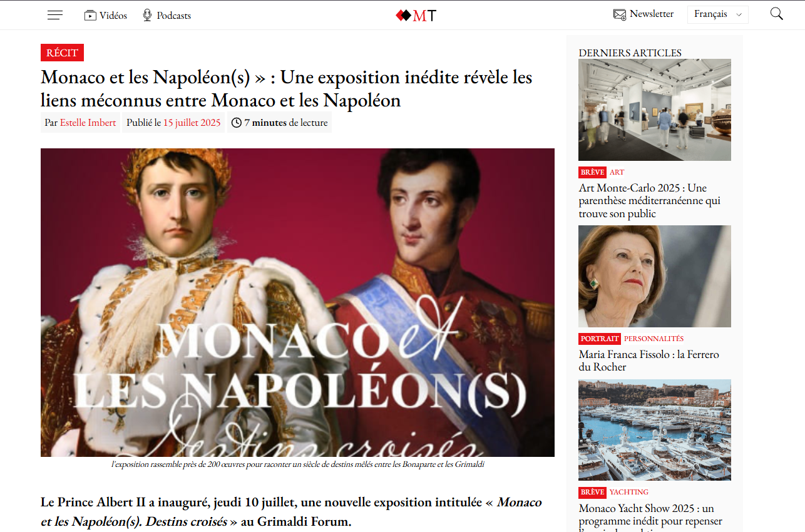The image size is (805, 532).
Task: Click the PORTRAIT red tag badge
Action: [599, 339]
